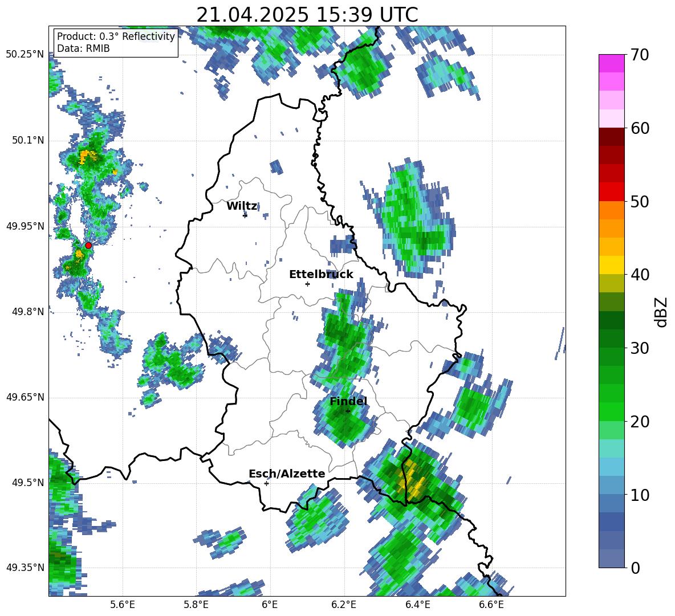Click the title 21.04.2025 15:39 UTC
The width and height of the screenshot is (675, 616).
point(307,15)
